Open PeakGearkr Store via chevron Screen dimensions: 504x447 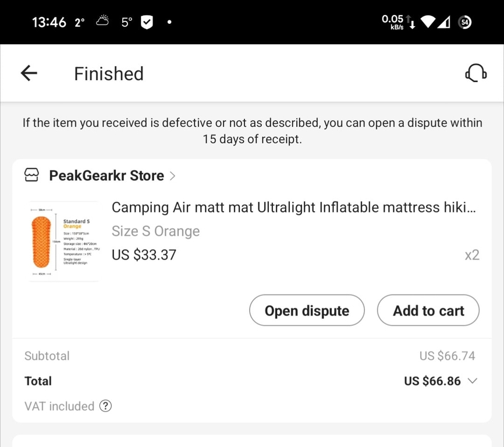(x=172, y=176)
